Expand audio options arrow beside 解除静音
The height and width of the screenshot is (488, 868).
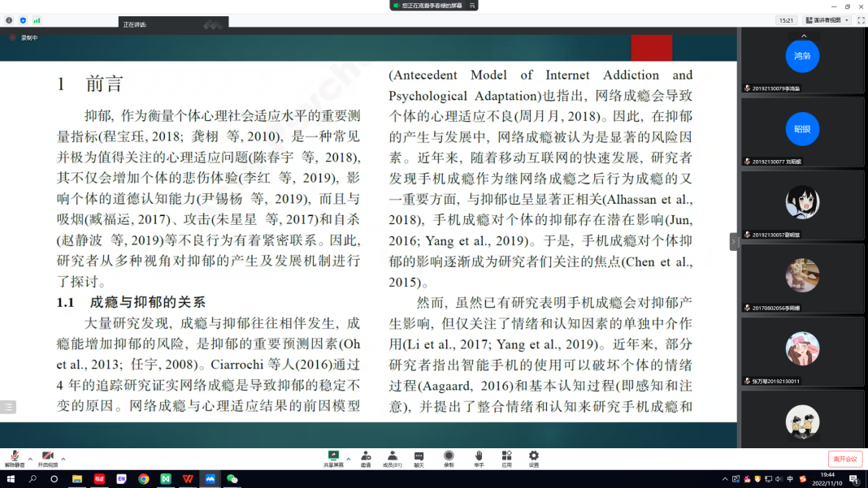click(30, 458)
